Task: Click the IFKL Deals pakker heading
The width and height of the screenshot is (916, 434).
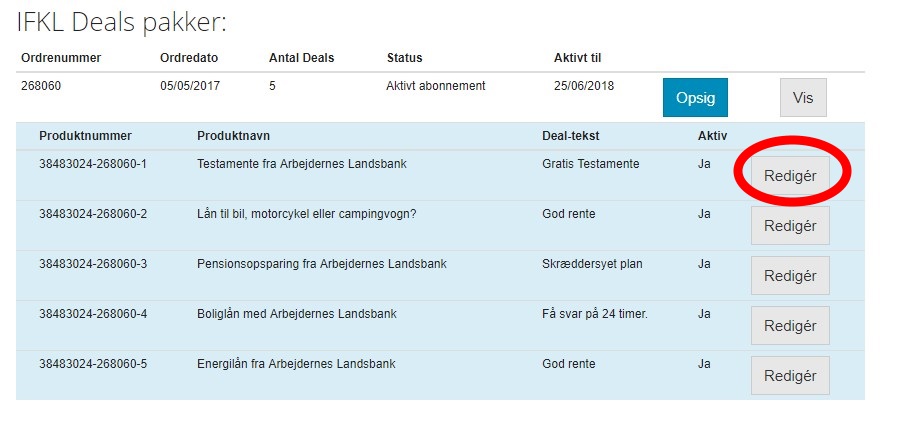Action: pos(121,24)
